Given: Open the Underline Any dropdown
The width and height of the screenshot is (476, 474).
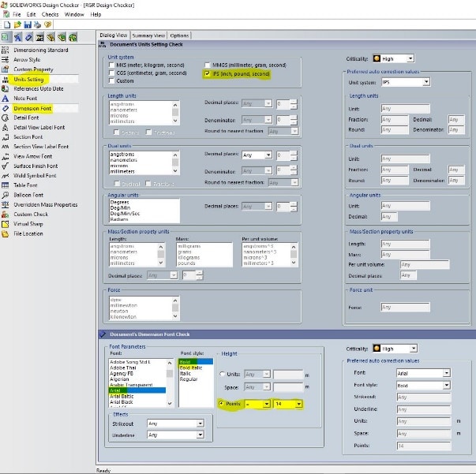Looking at the screenshot, I should click(200, 435).
